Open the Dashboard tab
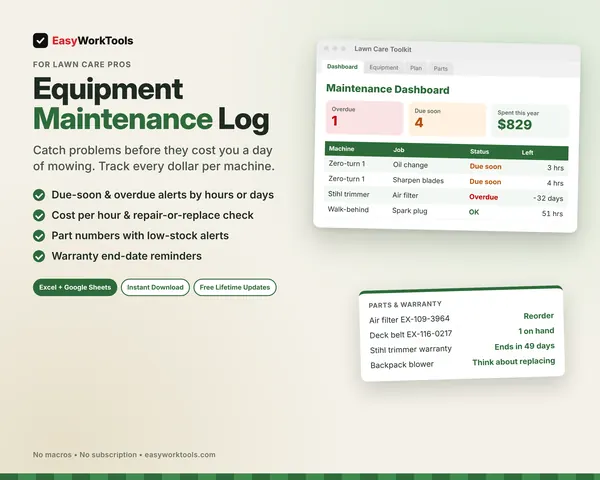The height and width of the screenshot is (480, 600). [x=342, y=67]
